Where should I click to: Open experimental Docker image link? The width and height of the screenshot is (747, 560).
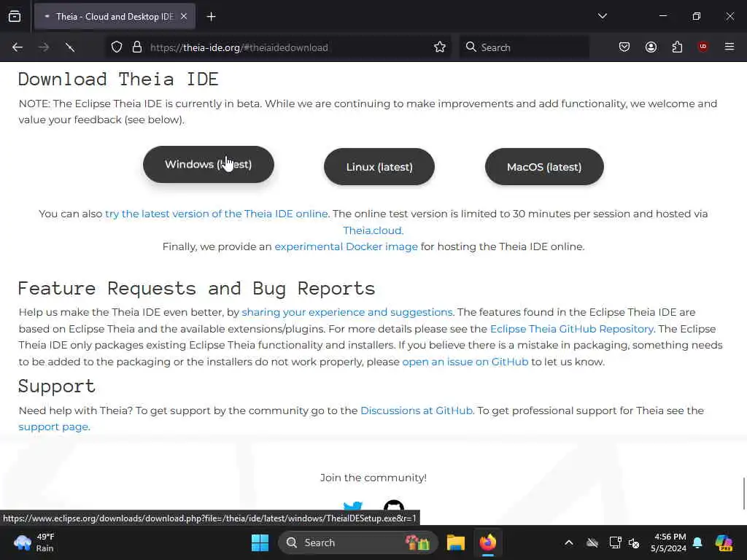(347, 246)
